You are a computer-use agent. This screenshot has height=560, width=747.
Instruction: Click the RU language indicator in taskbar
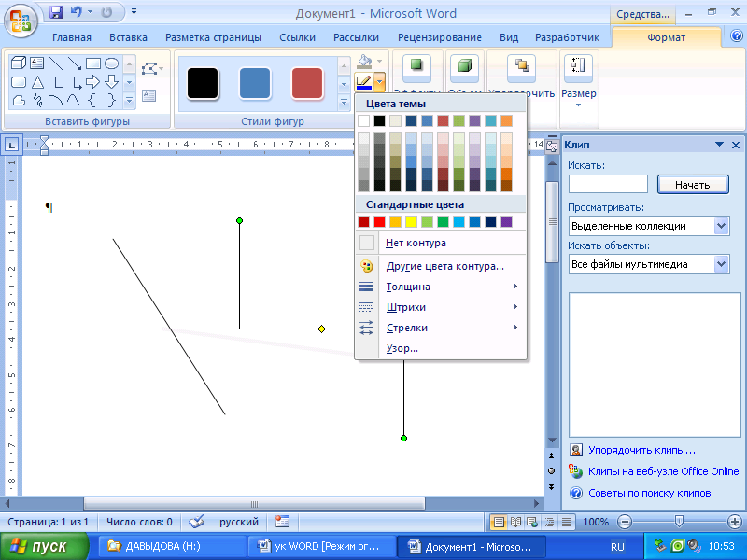tap(617, 547)
